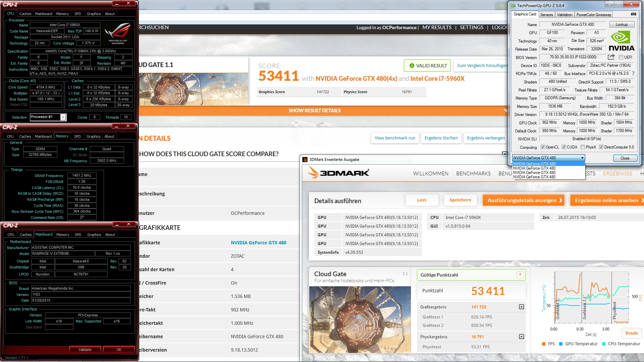Click the Driver Version field in GPU-Z
This screenshot has height=362, width=644.
pyautogui.click(x=587, y=114)
